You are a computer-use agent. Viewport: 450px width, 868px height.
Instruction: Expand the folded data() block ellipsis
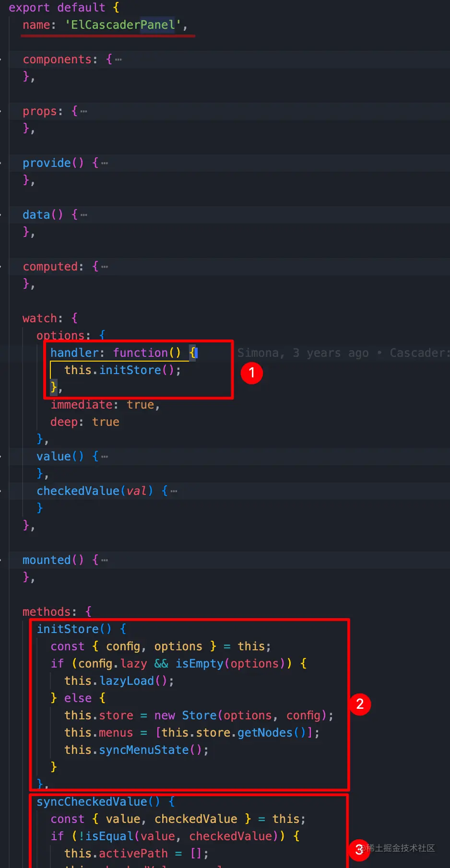click(84, 215)
